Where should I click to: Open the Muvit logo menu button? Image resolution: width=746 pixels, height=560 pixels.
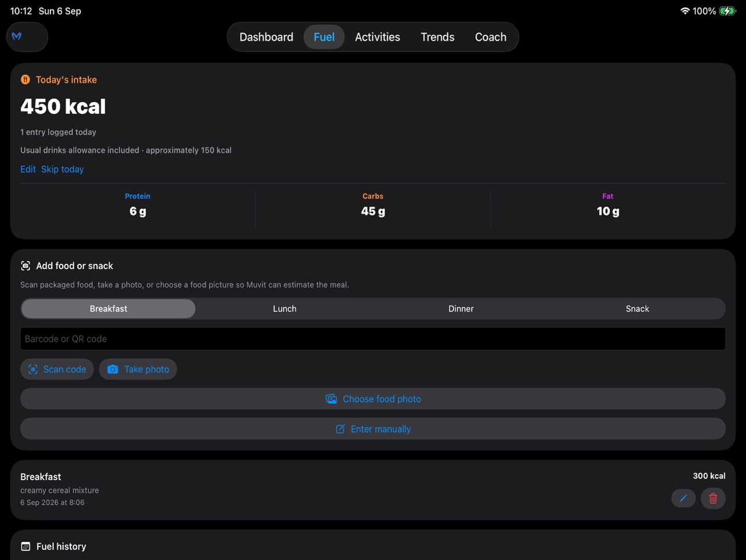[x=27, y=37]
